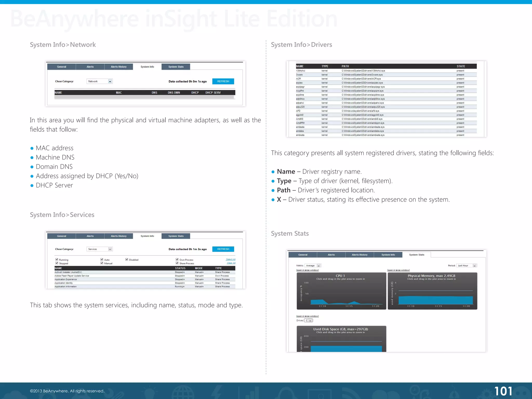The height and width of the screenshot is (399, 532).
Task: Expand the Metric Average dropdown
Action: tap(318, 265)
